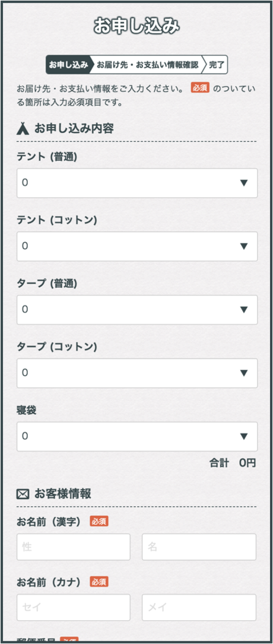273x644 pixels.
Task: Open the テント (普通) quantity dropdown
Action: pos(137,183)
